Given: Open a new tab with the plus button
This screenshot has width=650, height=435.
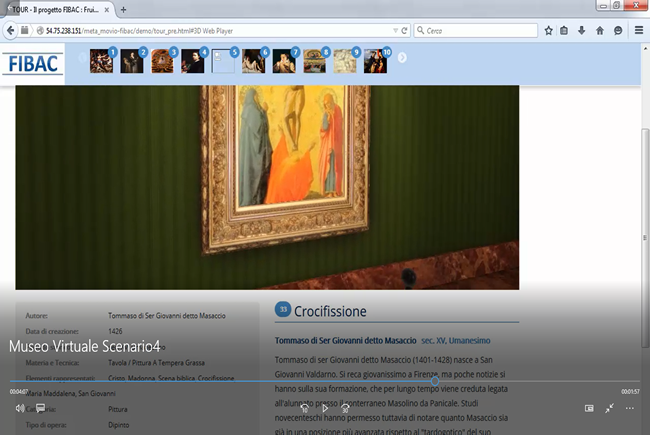Looking at the screenshot, I should 123,10.
